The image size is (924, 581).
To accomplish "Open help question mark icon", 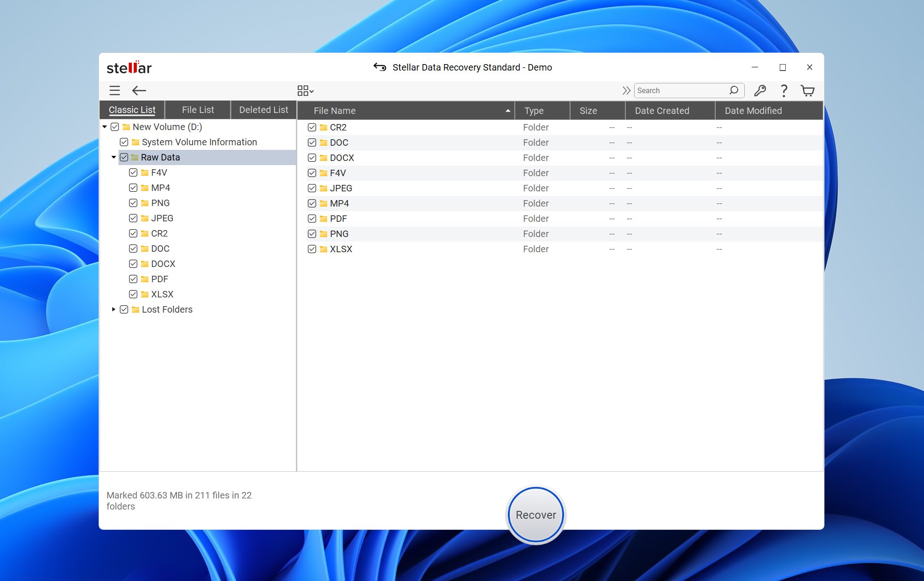I will (783, 90).
